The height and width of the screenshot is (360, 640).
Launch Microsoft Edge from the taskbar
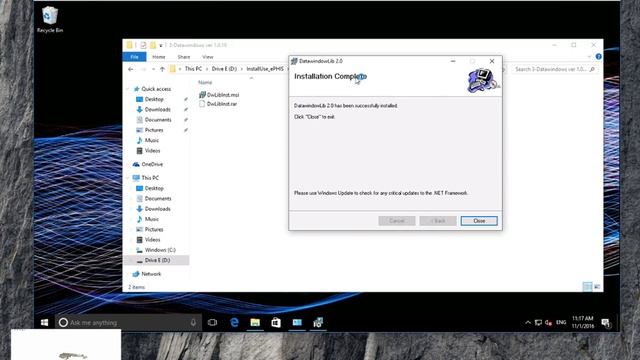tap(234, 322)
